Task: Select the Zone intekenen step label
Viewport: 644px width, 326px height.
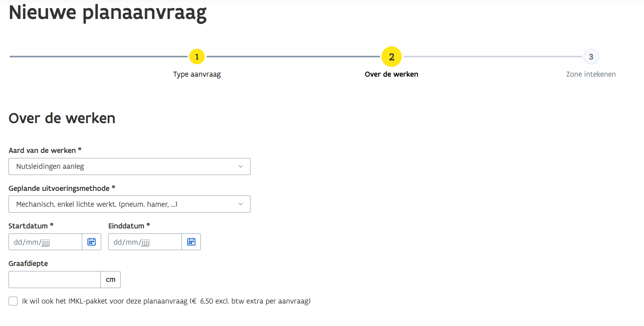Action: 590,74
